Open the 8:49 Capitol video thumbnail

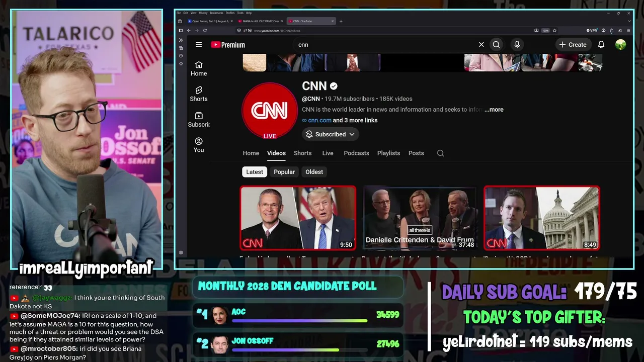(x=542, y=218)
